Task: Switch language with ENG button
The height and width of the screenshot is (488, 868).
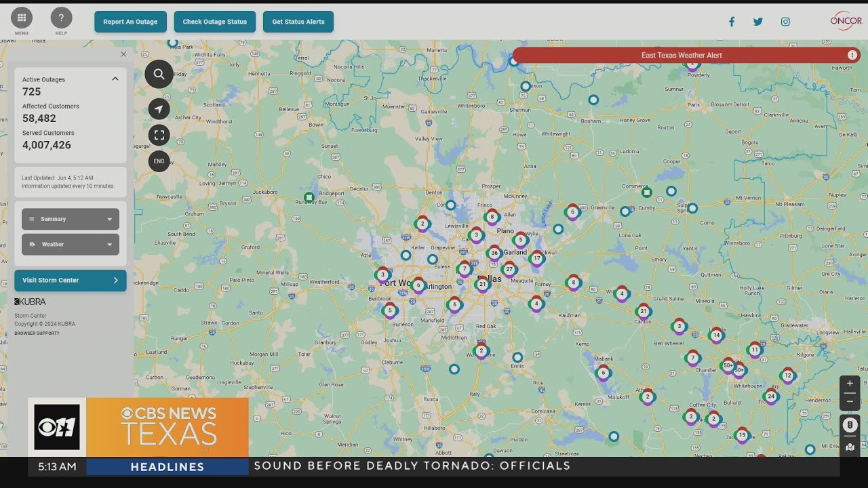Action: (x=159, y=161)
